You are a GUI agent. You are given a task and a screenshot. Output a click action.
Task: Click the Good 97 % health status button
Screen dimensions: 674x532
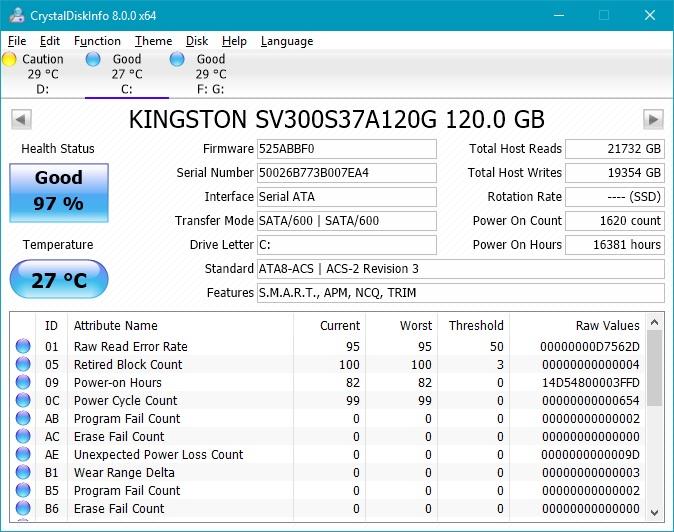click(59, 193)
